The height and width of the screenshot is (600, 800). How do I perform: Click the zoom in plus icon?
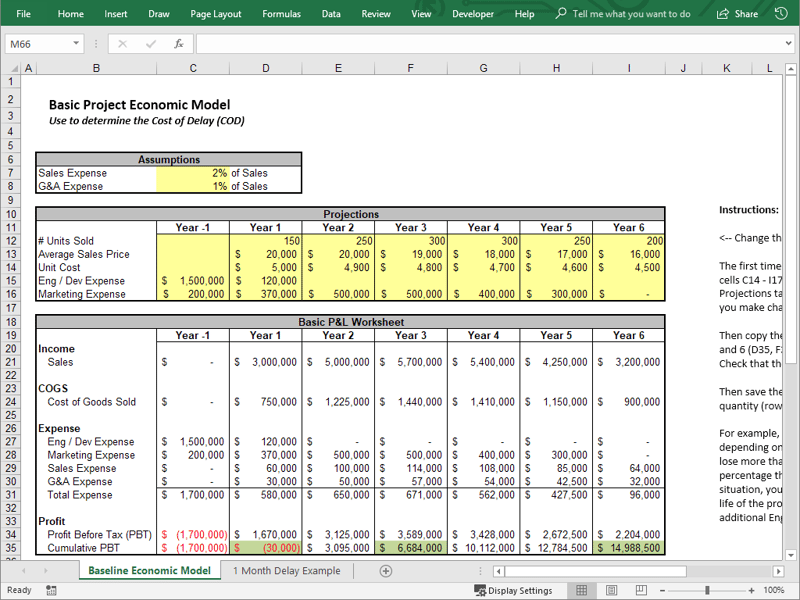752,590
